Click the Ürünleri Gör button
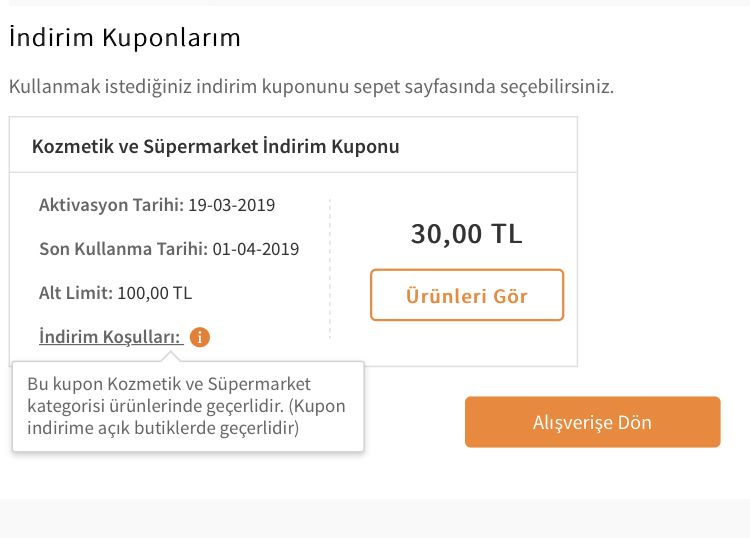750x538 pixels. [x=467, y=295]
